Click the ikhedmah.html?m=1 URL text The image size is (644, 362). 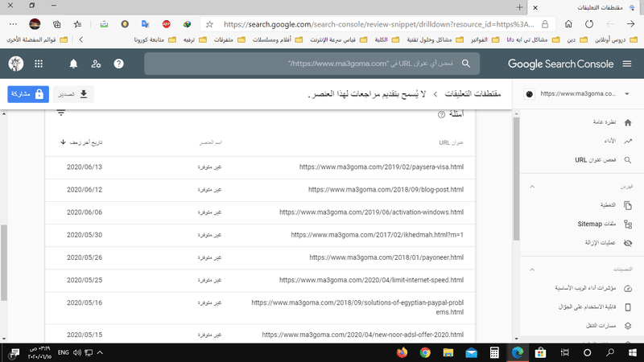click(x=377, y=235)
